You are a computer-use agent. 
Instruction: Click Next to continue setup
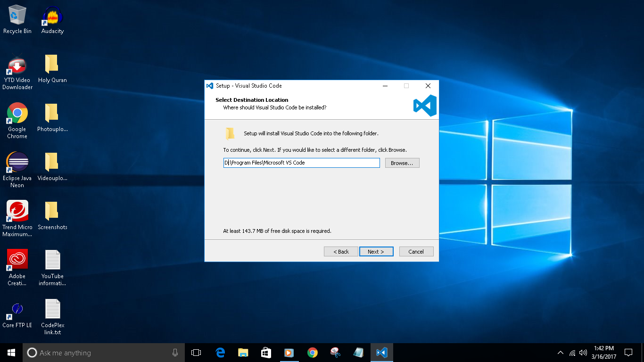(x=376, y=252)
